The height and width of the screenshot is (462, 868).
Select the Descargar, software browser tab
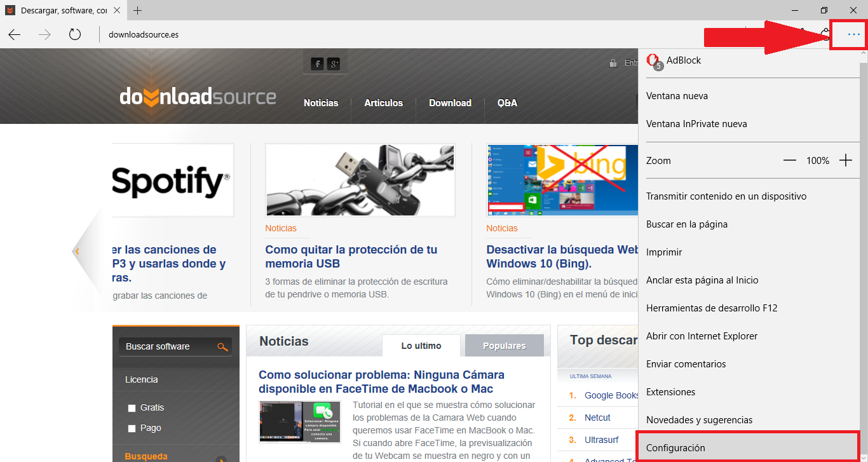tap(64, 11)
